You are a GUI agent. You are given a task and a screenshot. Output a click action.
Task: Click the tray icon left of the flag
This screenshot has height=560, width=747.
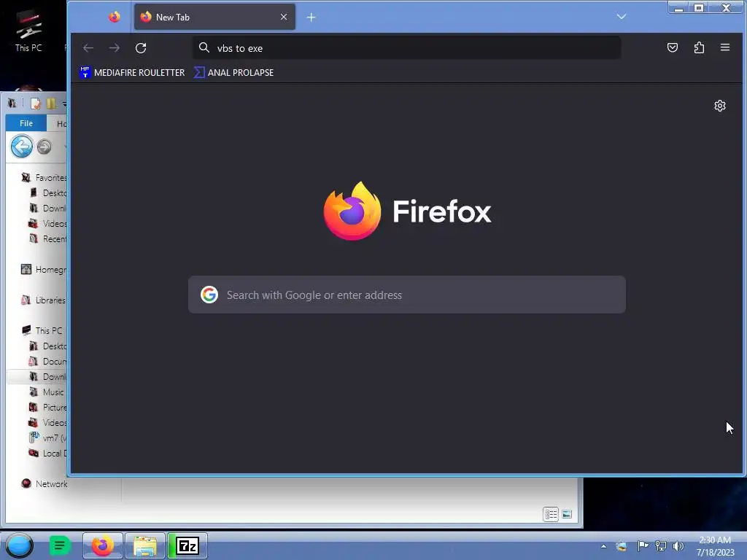coord(622,546)
